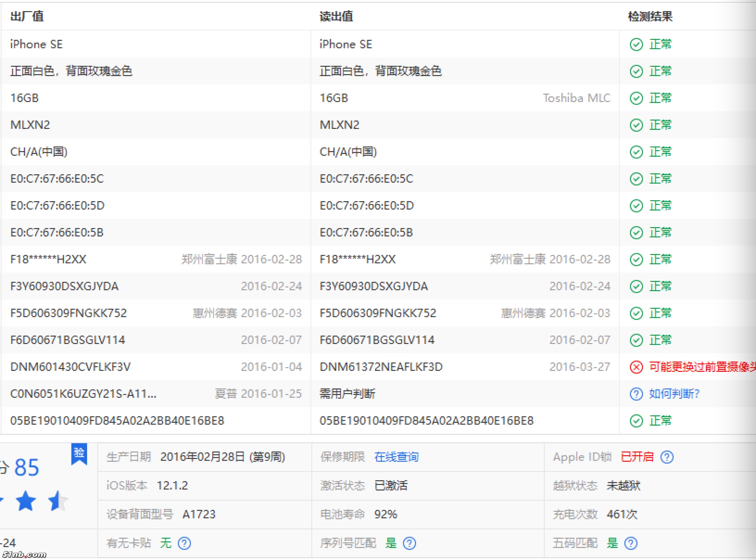Click the blue question icon before 如何判断
Image resolution: width=756 pixels, height=560 pixels.
pos(636,394)
